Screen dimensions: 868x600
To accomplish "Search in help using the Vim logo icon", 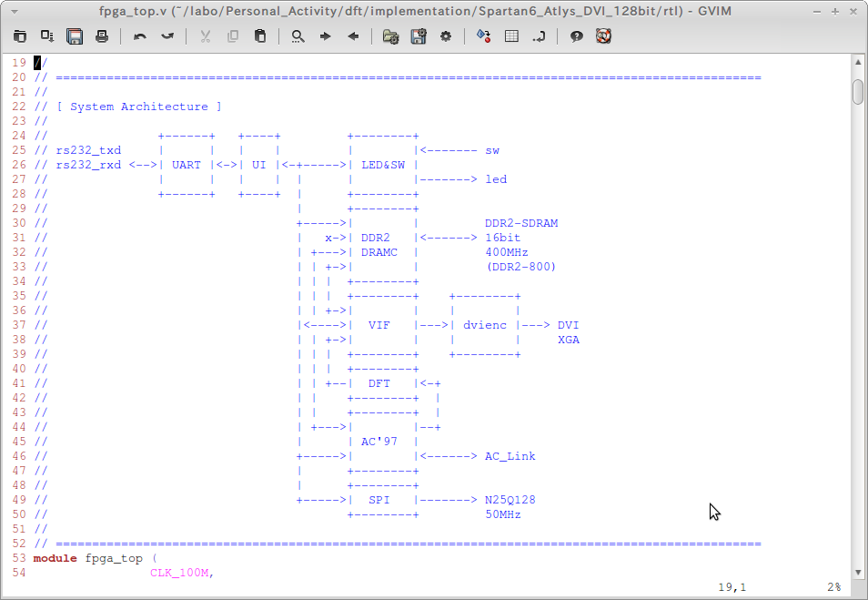I will (x=602, y=36).
